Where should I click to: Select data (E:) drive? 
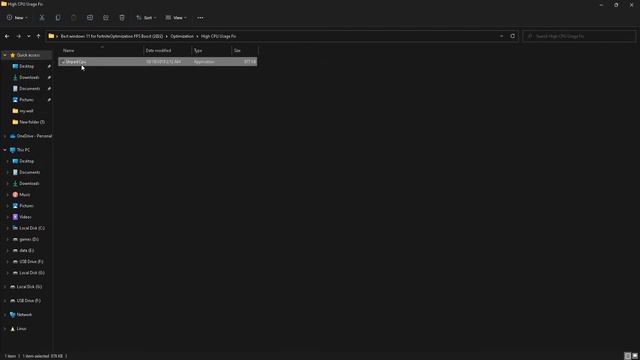click(27, 250)
